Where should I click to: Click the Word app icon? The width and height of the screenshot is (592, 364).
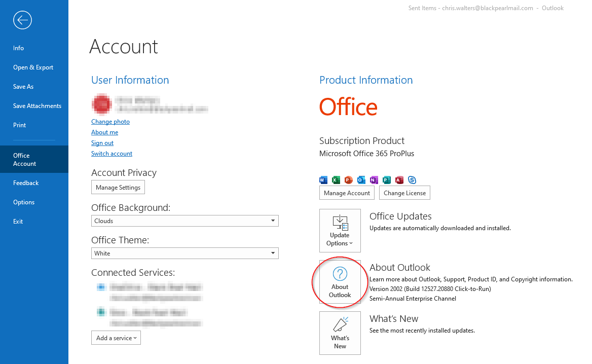323,180
